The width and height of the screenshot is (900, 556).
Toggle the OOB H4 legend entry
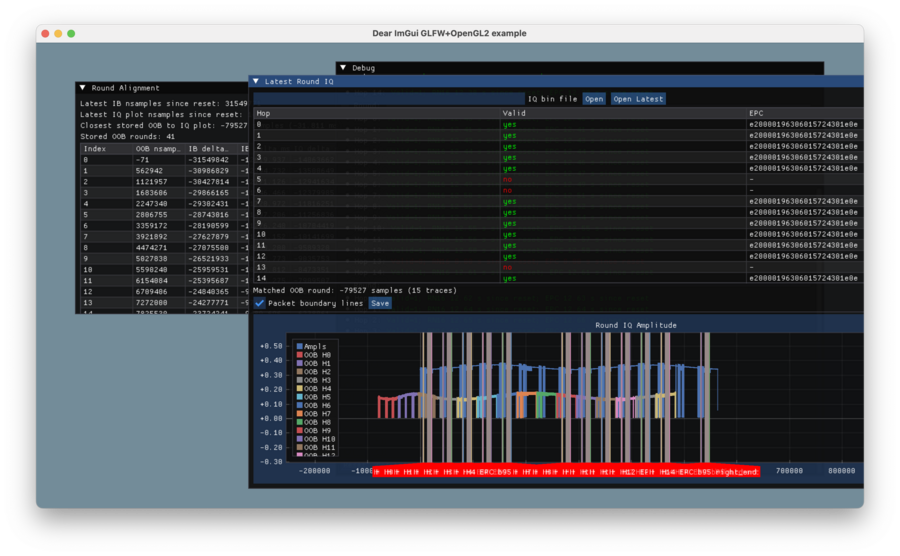(x=313, y=388)
